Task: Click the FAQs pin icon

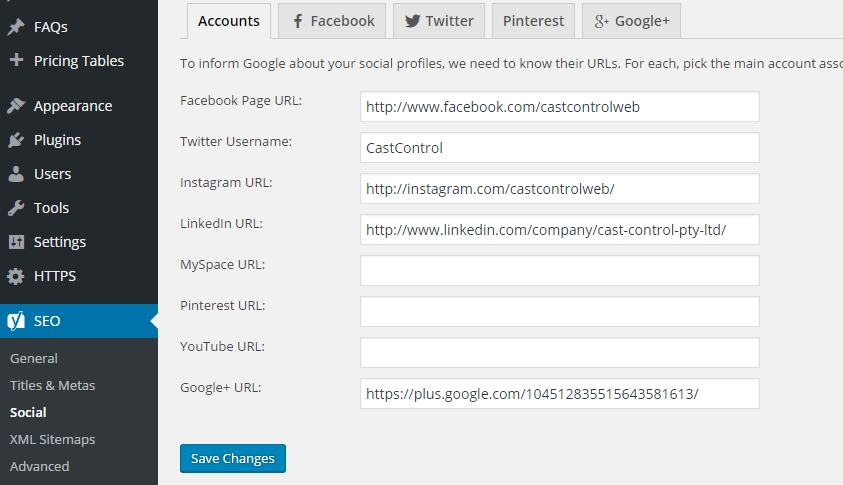Action: [x=16, y=26]
